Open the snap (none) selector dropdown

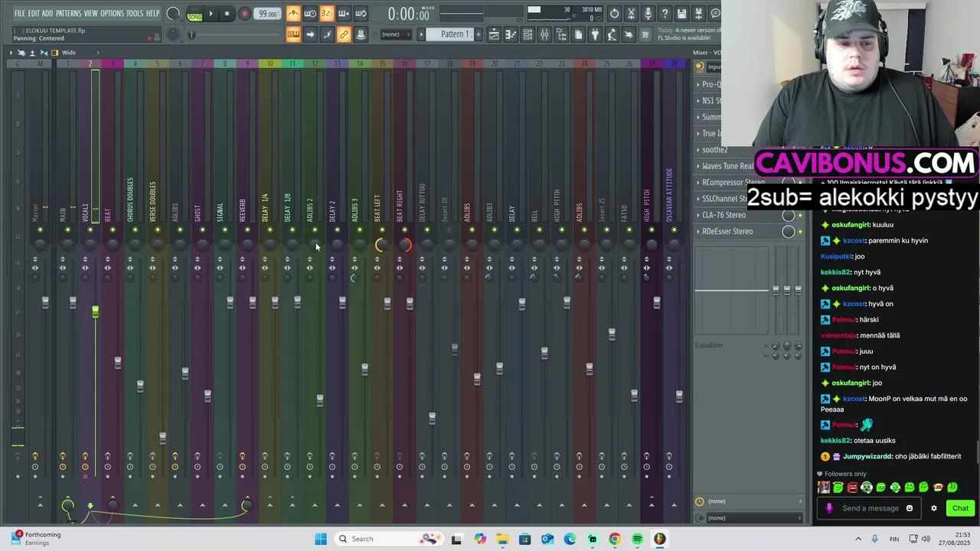(396, 34)
